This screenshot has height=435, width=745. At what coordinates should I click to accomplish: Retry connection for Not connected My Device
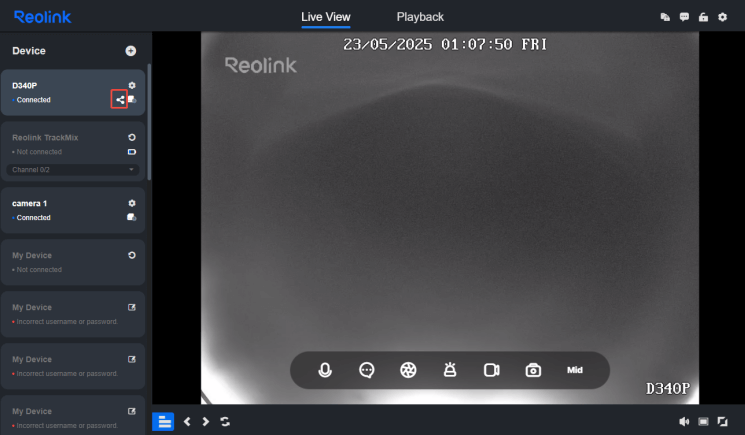click(132, 255)
